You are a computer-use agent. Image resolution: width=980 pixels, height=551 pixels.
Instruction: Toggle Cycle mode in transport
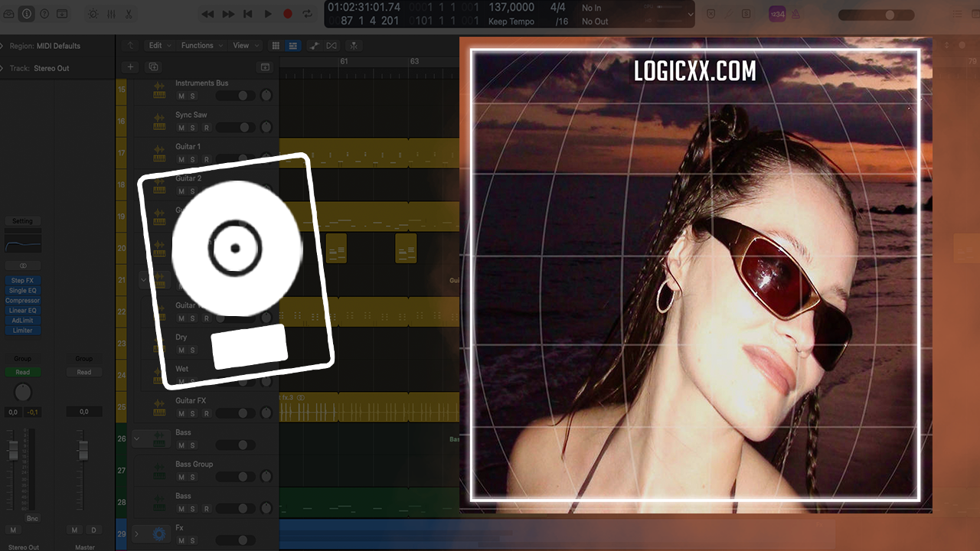pyautogui.click(x=307, y=14)
